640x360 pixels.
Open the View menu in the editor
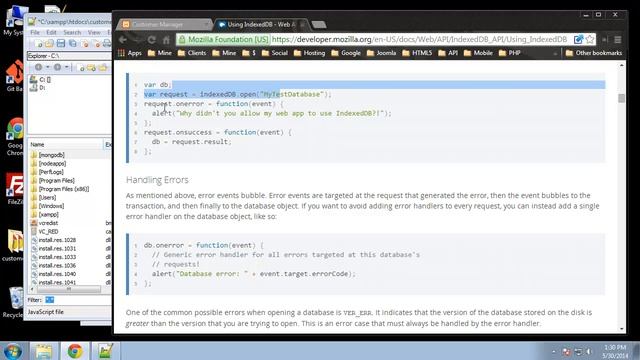pyautogui.click(x=94, y=32)
